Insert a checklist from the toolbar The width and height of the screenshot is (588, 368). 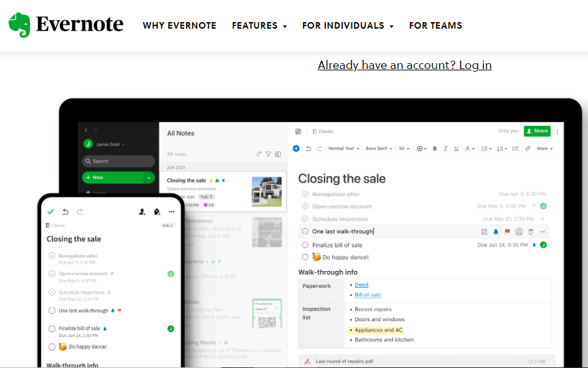515,149
